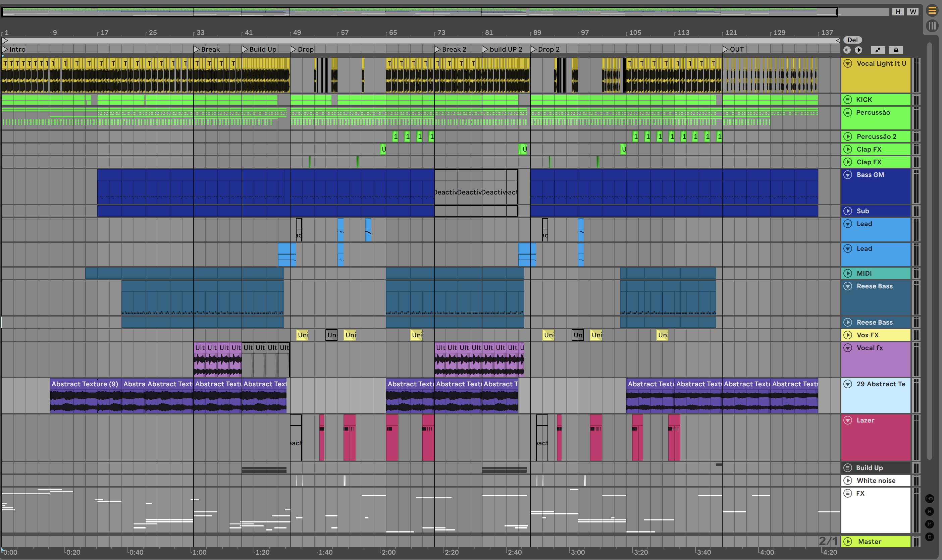Toggle the I-O section visibility
The width and height of the screenshot is (942, 560).
point(929,499)
